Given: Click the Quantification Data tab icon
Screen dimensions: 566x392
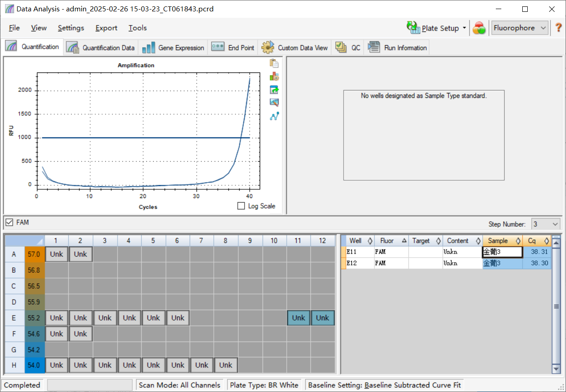Looking at the screenshot, I should [x=72, y=47].
